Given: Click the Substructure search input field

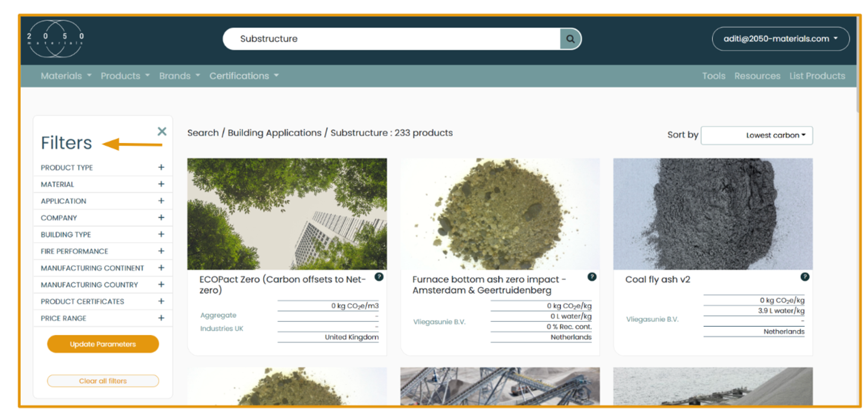Looking at the screenshot, I should [391, 39].
